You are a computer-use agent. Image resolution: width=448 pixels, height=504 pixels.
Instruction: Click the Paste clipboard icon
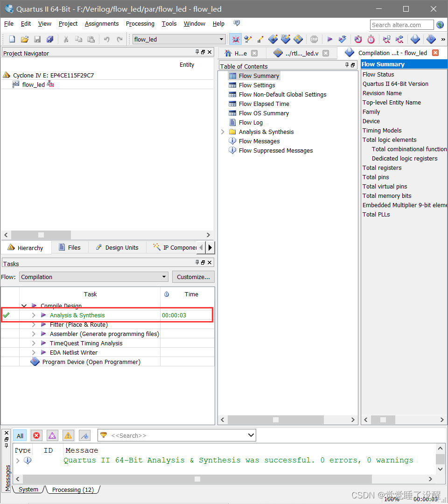(x=91, y=39)
